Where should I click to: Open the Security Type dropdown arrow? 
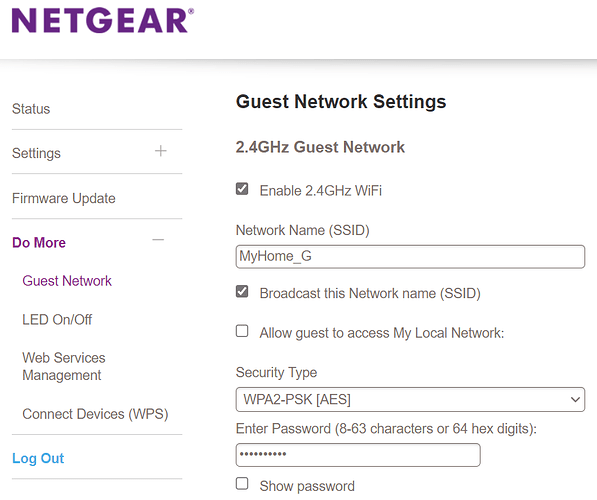click(575, 399)
